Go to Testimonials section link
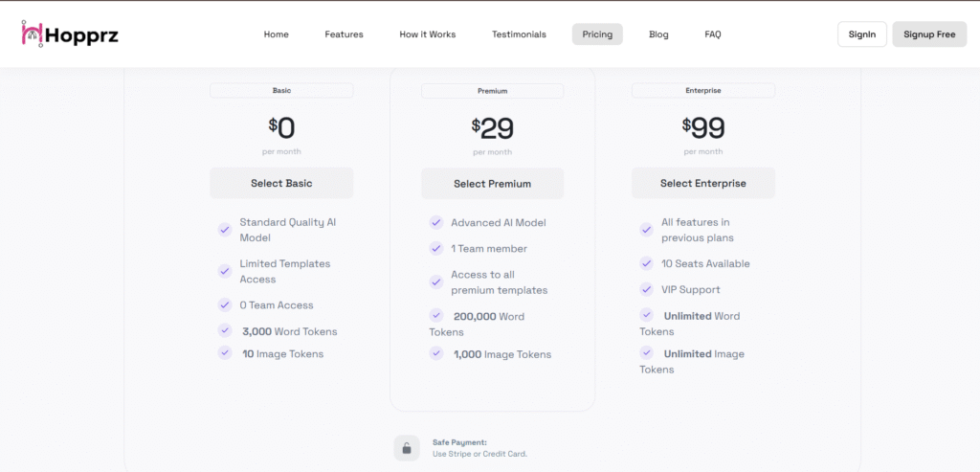Image resolution: width=980 pixels, height=472 pixels. [519, 34]
